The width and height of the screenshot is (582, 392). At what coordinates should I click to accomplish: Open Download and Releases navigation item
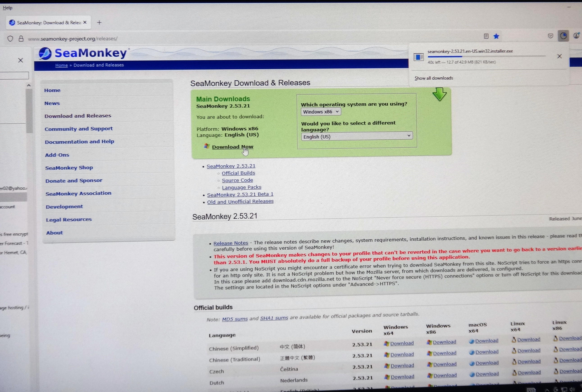[78, 116]
